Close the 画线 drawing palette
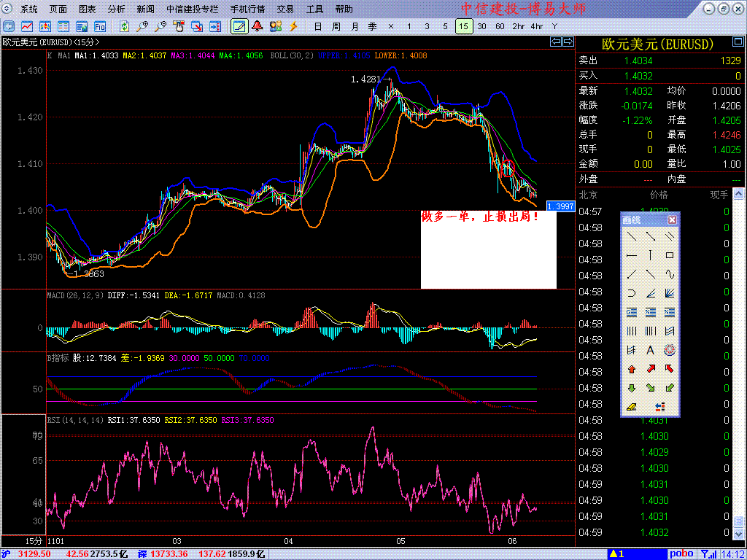 [672, 219]
